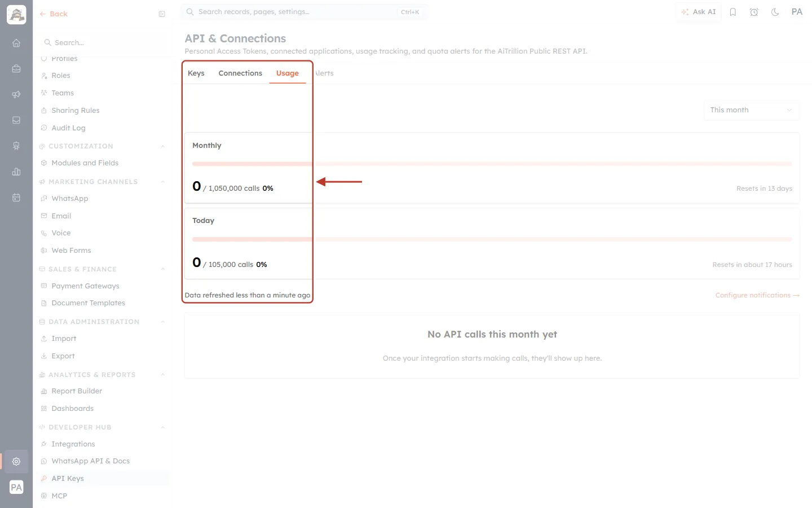The image size is (812, 508).
Task: Click the Monthly usage progress bar
Action: coord(492,164)
